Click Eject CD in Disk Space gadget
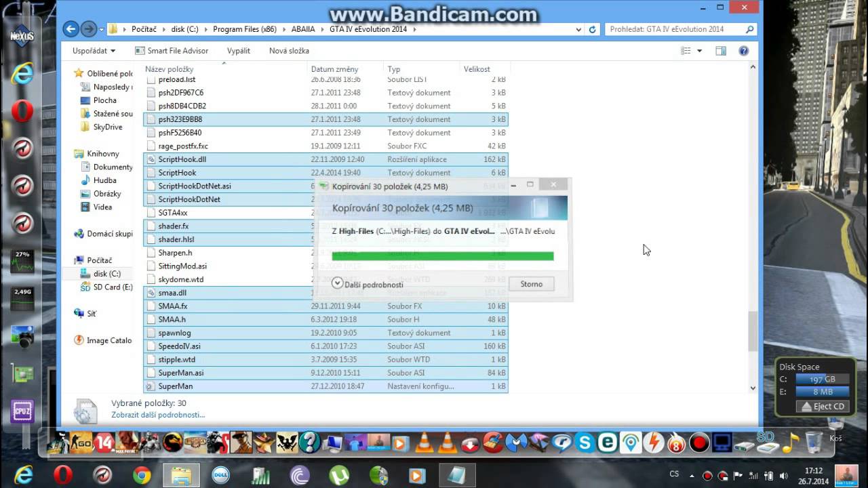This screenshot has width=868, height=488. point(823,406)
